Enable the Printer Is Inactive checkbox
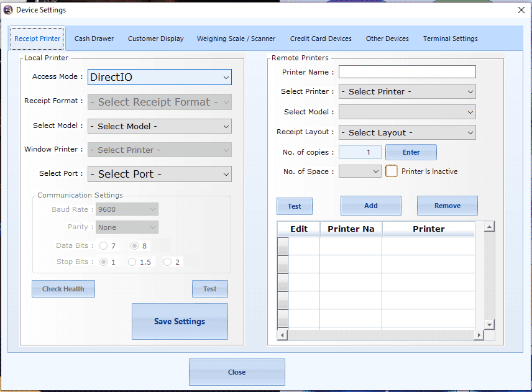The image size is (532, 392). (392, 171)
